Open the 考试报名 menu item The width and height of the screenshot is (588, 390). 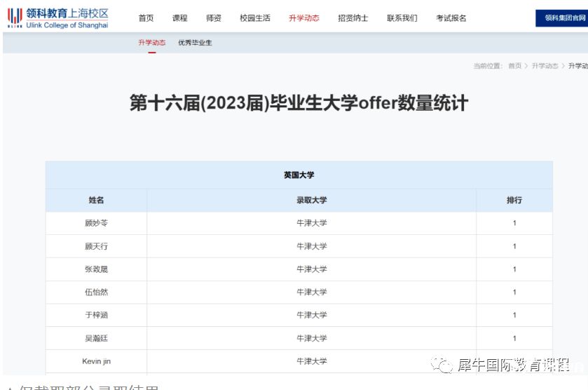451,18
